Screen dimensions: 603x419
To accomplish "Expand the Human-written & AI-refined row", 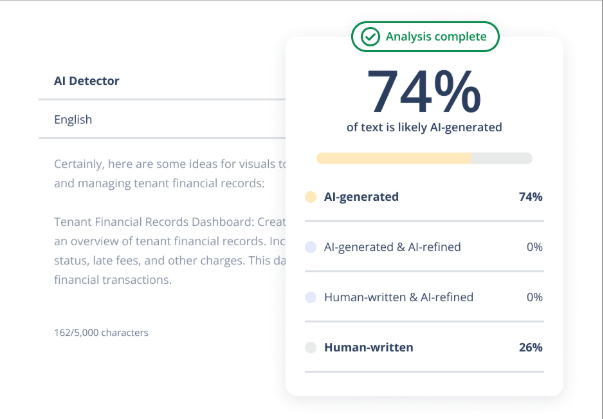I will pyautogui.click(x=424, y=297).
